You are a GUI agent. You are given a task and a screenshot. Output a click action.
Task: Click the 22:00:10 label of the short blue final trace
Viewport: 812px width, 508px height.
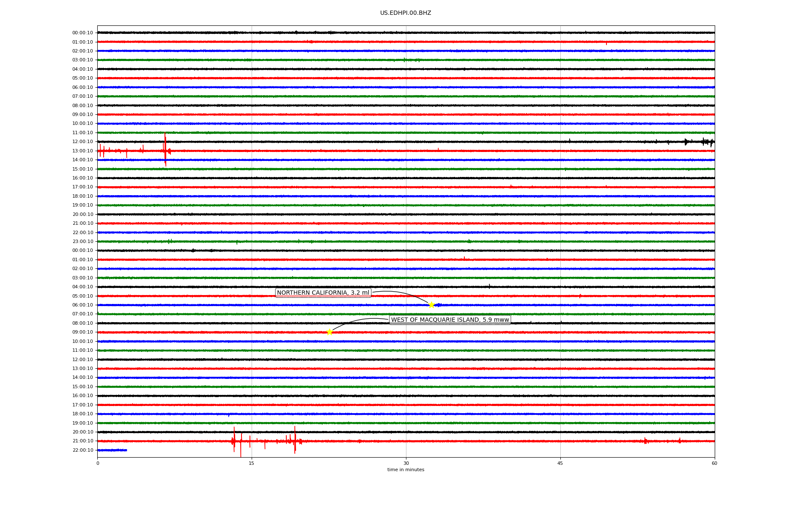[x=82, y=450]
